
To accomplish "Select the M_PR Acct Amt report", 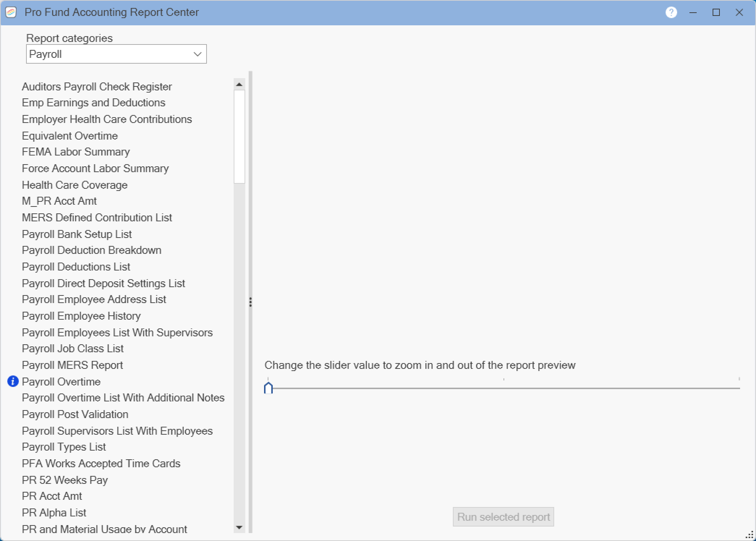I will (x=59, y=201).
